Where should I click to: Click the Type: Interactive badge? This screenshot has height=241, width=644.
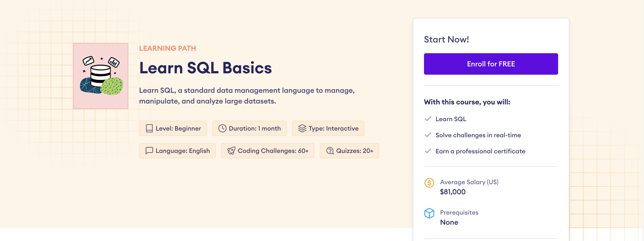coord(328,129)
